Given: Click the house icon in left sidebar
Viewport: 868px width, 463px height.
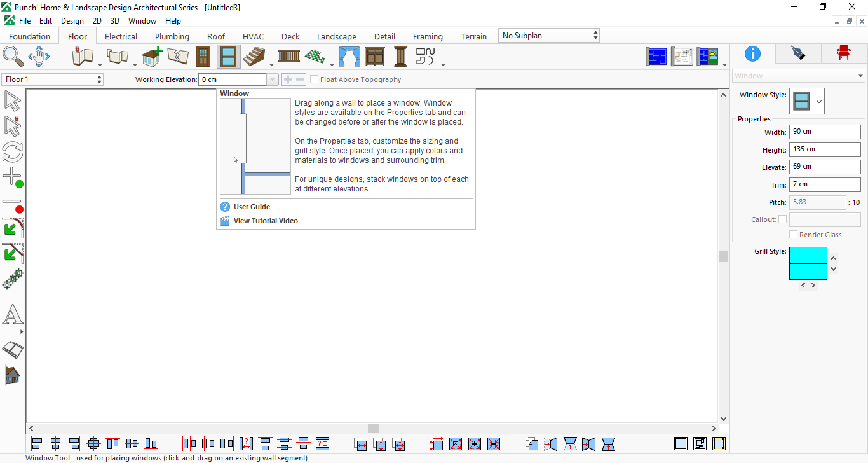Looking at the screenshot, I should [x=13, y=375].
